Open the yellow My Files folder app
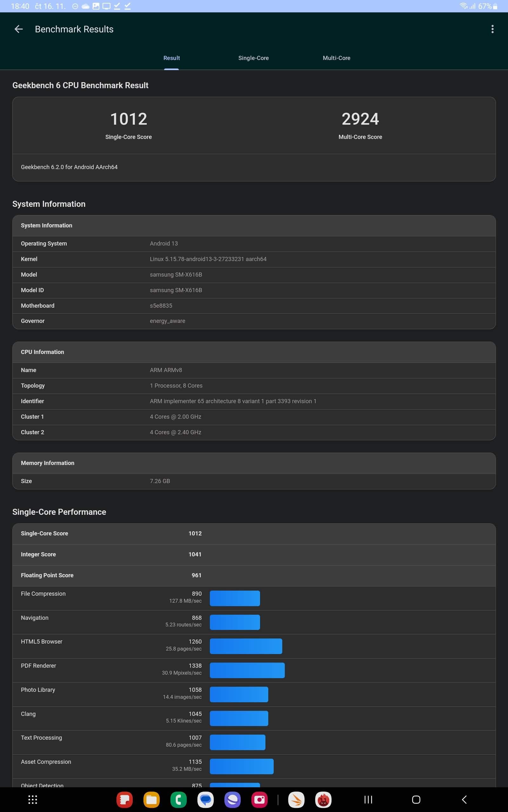Screen dimensions: 508x812 tap(151, 800)
